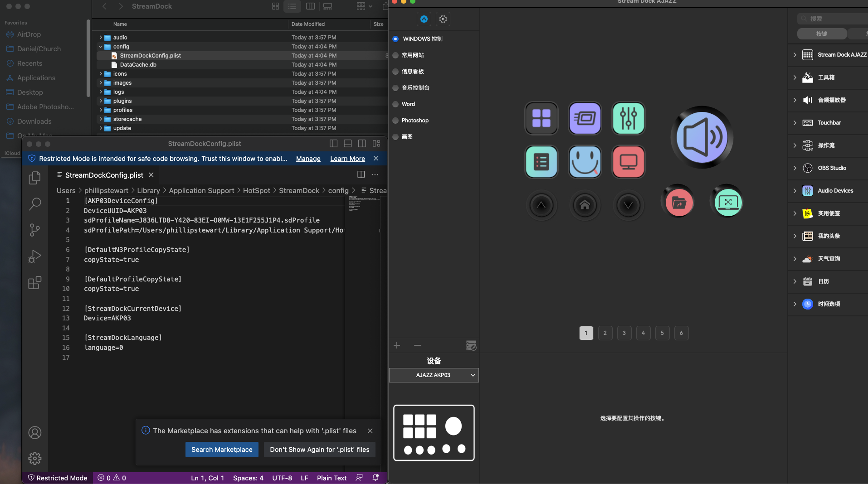This screenshot has height=484, width=868.
Task: Select the 画图 profile radio
Action: [395, 137]
